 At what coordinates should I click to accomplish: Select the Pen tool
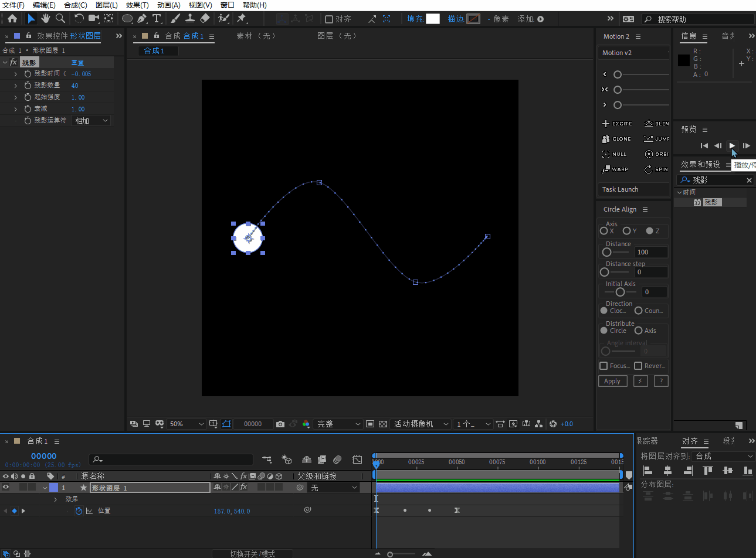point(142,19)
